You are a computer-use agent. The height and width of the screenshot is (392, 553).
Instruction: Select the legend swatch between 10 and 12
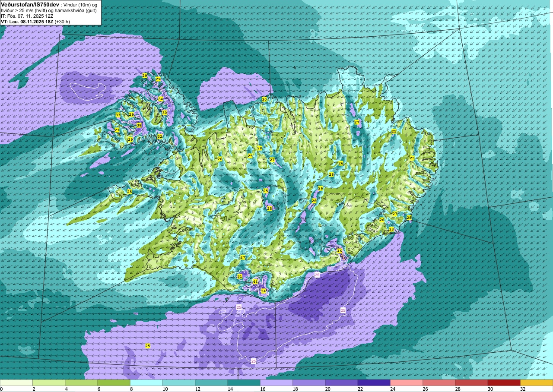tap(179, 383)
